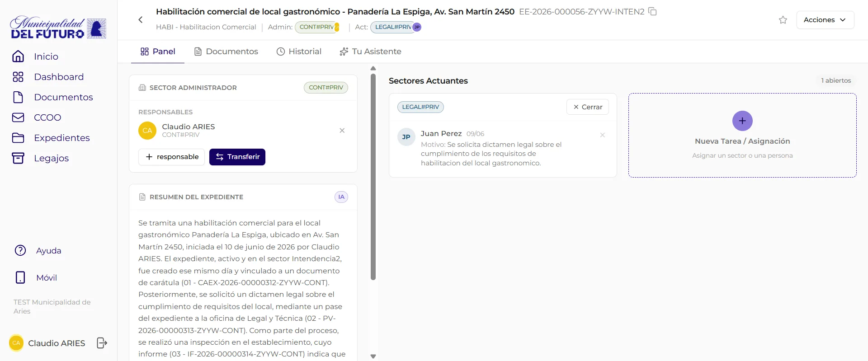Viewport: 868px width, 361px height.
Task: Open the IA summary badge
Action: (x=341, y=197)
